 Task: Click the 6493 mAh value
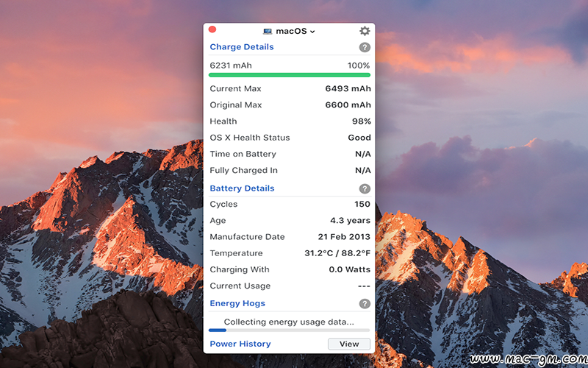[x=348, y=88]
